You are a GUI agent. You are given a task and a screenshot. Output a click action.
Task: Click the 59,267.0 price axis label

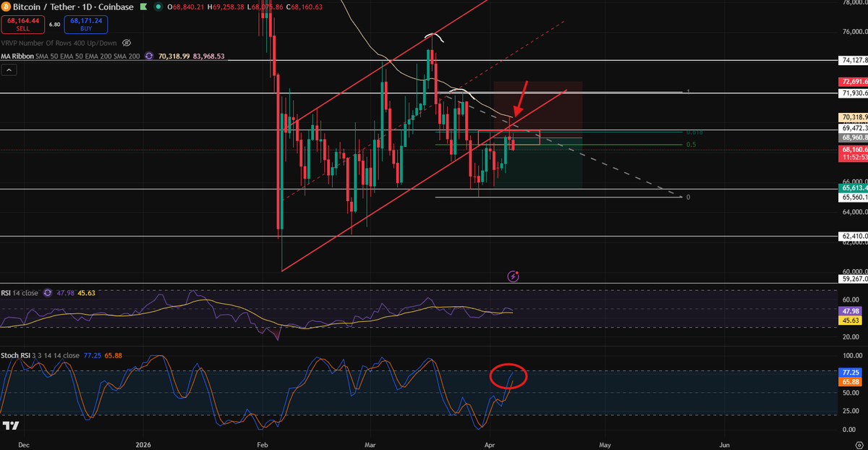(x=853, y=278)
